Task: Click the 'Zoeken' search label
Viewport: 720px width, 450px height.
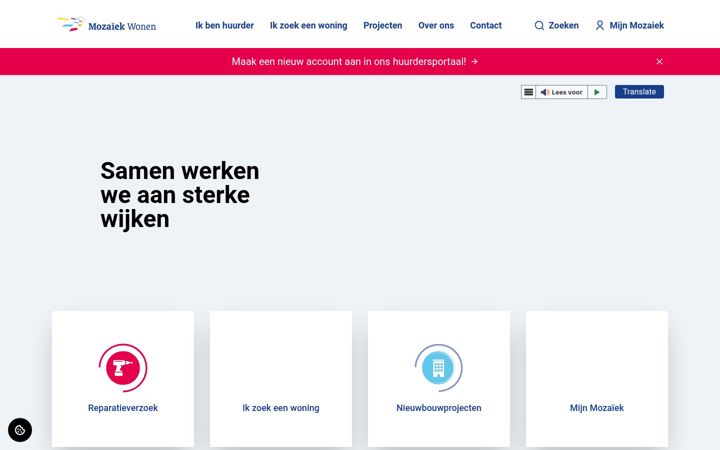Action: [x=563, y=25]
